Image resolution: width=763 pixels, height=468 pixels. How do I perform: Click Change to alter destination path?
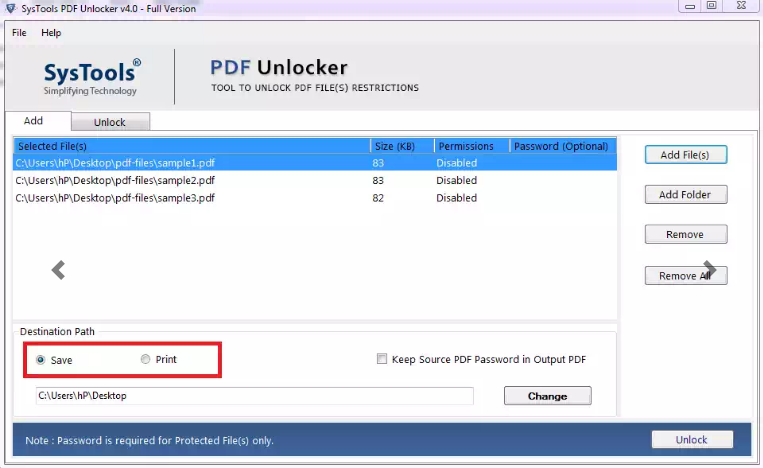point(547,396)
